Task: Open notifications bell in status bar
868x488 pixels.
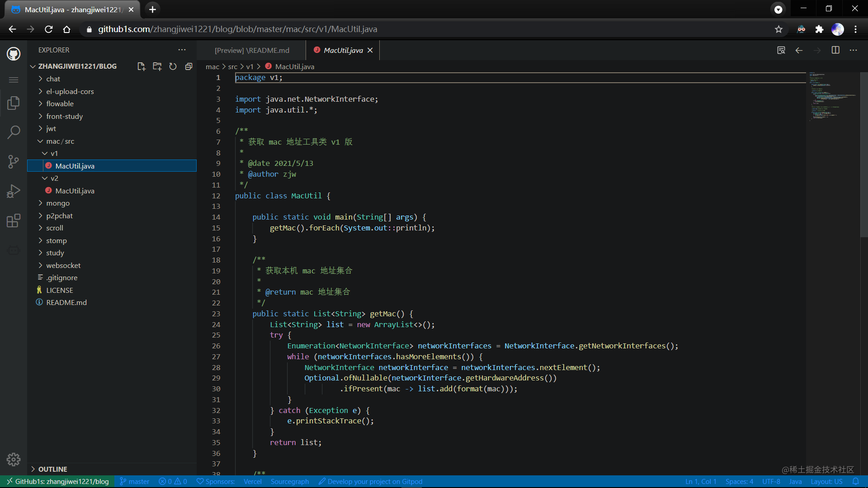Action: tap(855, 481)
